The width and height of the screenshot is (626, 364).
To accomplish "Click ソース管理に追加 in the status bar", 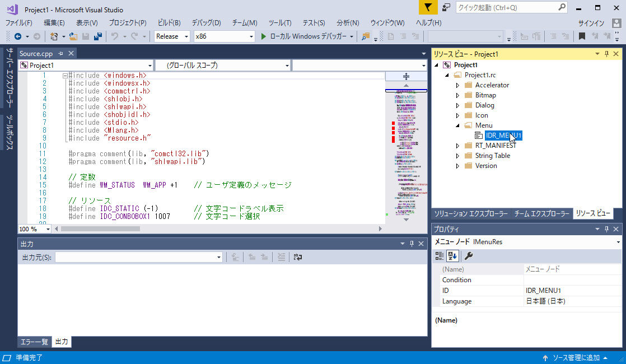I will point(576,358).
